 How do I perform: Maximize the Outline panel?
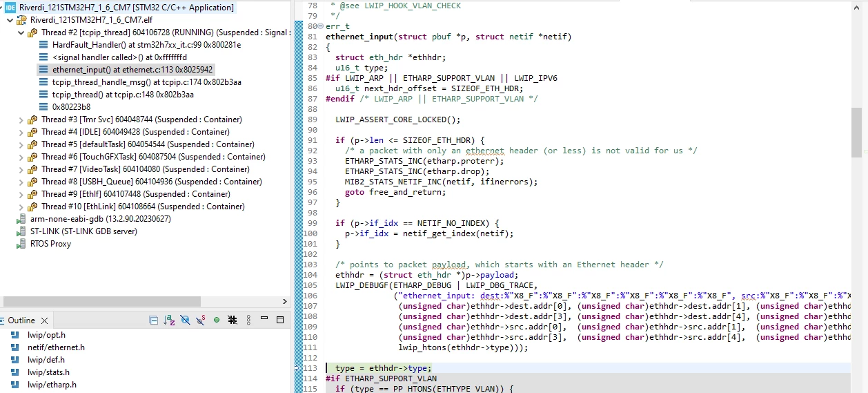pyautogui.click(x=280, y=320)
